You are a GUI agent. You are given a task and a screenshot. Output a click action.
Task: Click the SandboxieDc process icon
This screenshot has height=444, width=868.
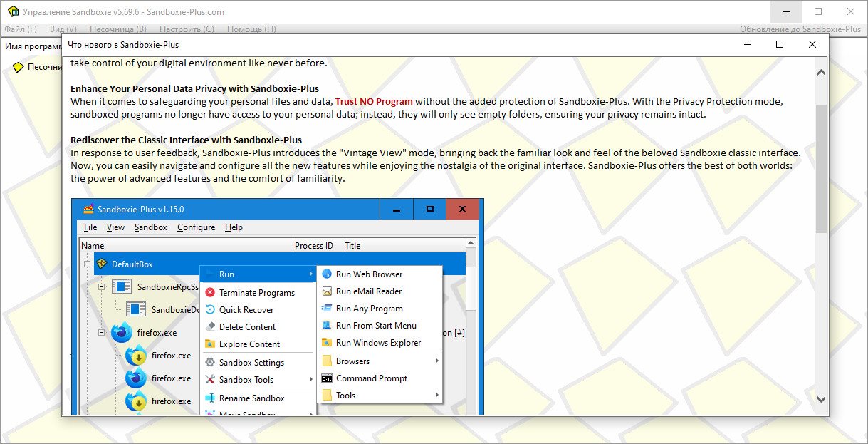[136, 309]
